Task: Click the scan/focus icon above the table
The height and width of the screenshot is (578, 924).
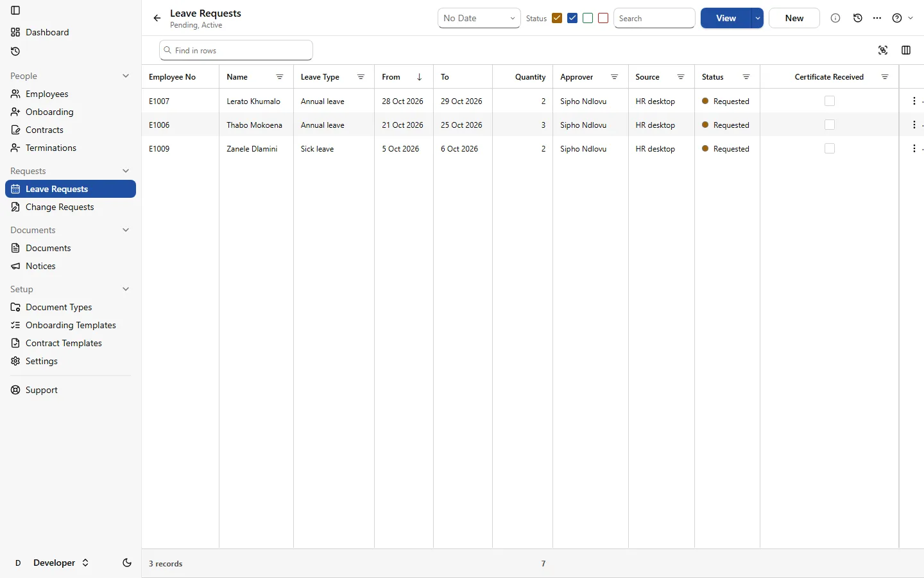Action: tap(883, 50)
